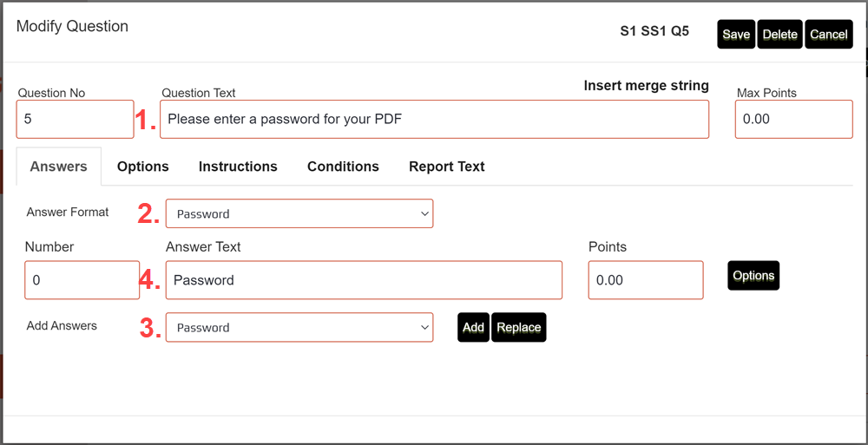Expand the Answer Format dropdown
This screenshot has height=445, width=868.
click(x=299, y=214)
